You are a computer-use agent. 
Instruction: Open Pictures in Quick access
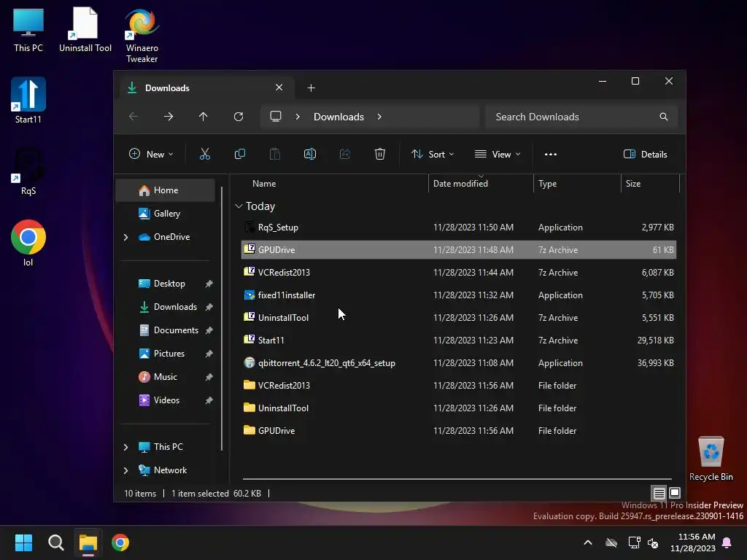point(169,354)
